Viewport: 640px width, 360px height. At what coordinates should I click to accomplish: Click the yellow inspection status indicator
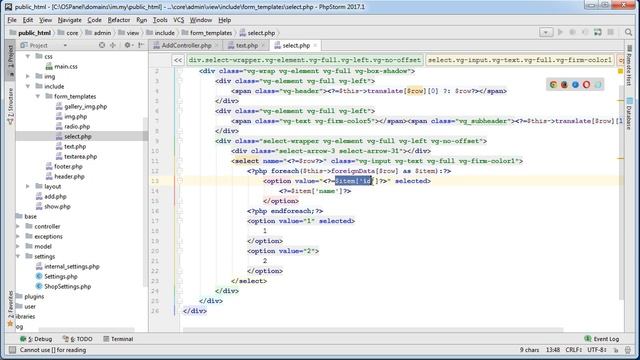click(x=620, y=71)
